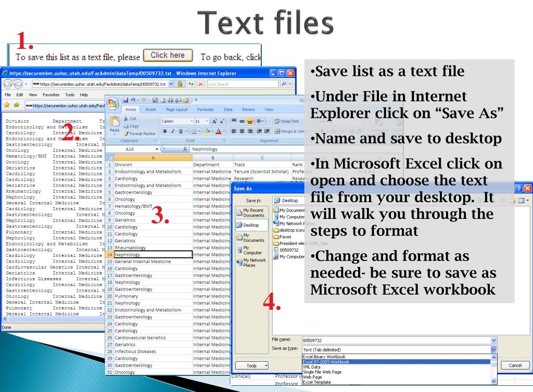The width and height of the screenshot is (533, 392).
Task: Click the Save icon in Excel quick access toolbar
Action: click(126, 100)
